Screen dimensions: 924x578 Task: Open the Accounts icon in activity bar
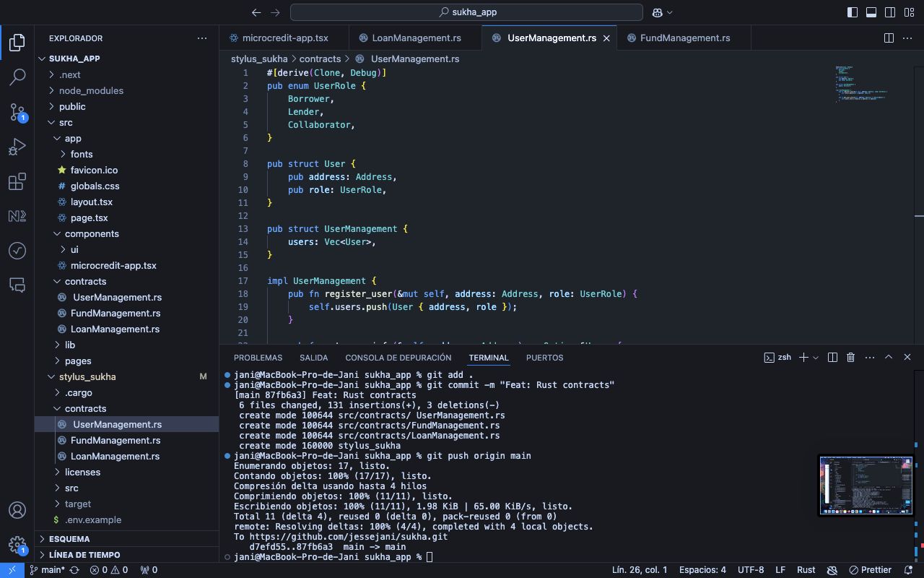coord(17,510)
